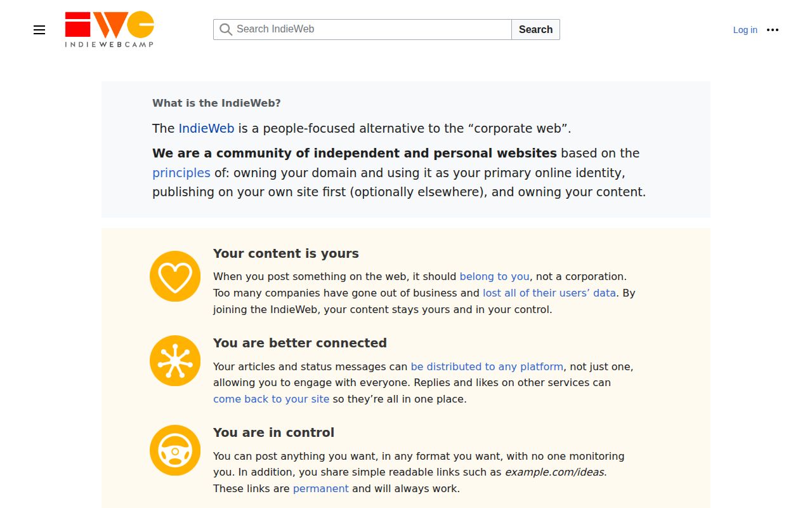This screenshot has height=508, width=812.
Task: Select the asterisk connection icon
Action: (x=175, y=360)
